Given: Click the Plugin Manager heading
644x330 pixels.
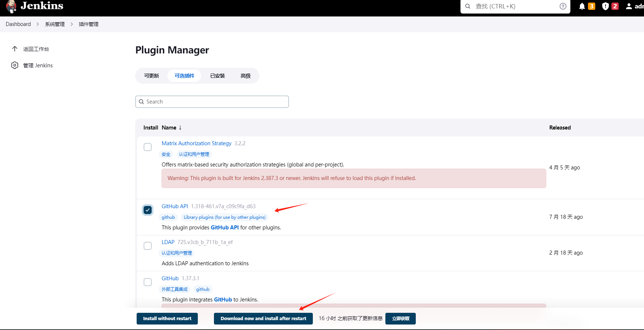Looking at the screenshot, I should pyautogui.click(x=172, y=50).
